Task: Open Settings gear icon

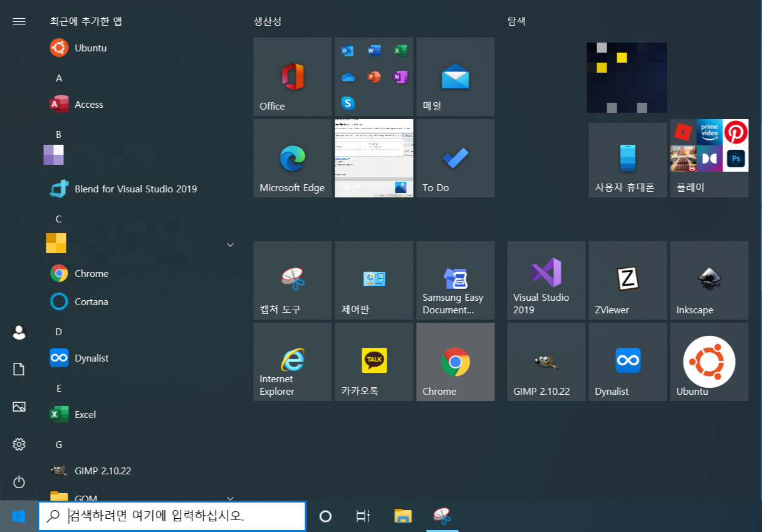Action: coord(19,444)
